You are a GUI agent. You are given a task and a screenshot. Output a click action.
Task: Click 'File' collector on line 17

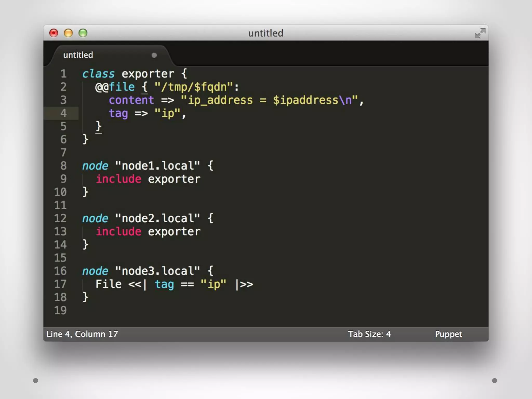point(109,284)
